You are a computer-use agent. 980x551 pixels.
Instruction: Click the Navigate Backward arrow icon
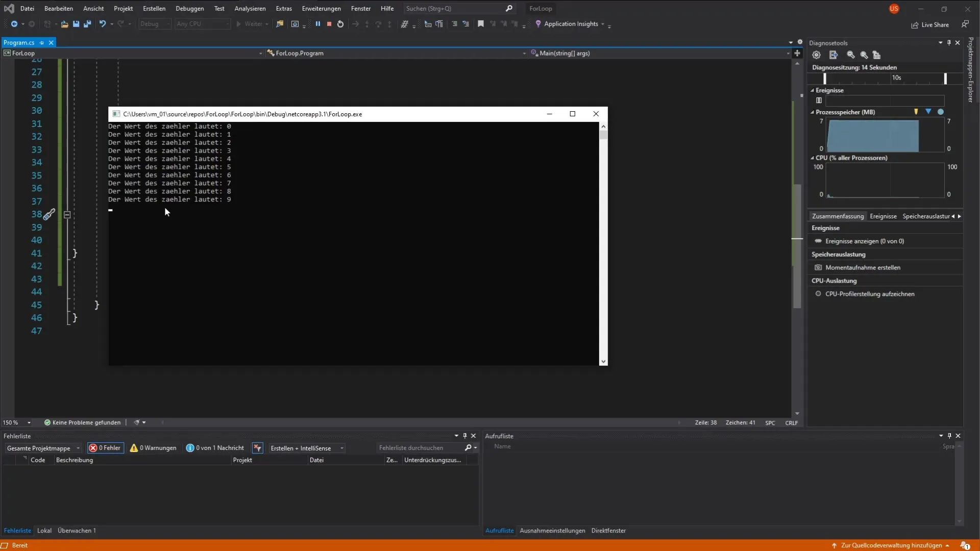coord(14,24)
